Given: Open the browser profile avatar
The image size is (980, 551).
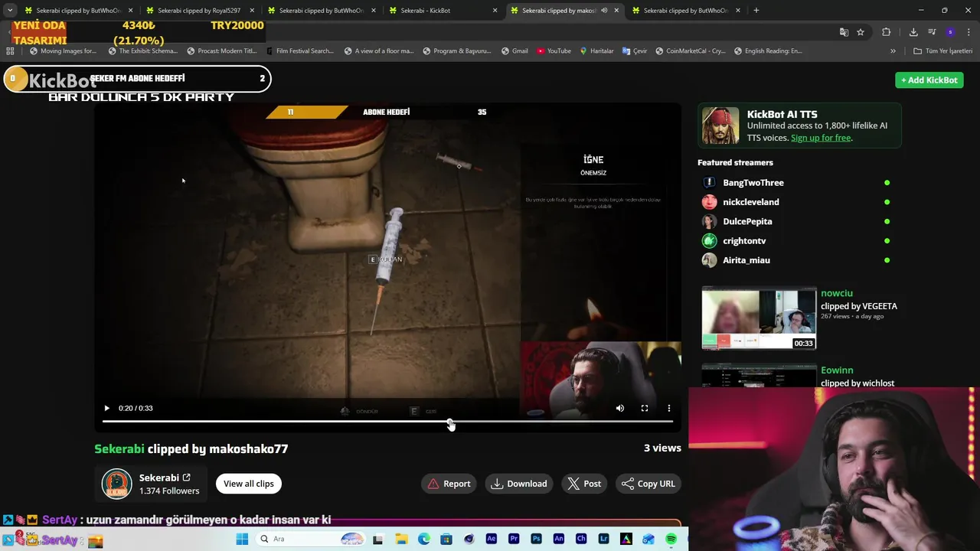Looking at the screenshot, I should 950,32.
